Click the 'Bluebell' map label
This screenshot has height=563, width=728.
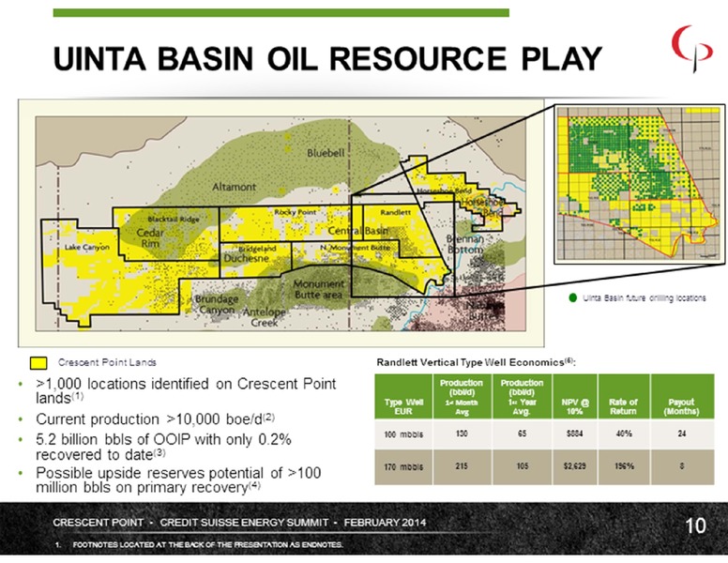[x=326, y=152]
